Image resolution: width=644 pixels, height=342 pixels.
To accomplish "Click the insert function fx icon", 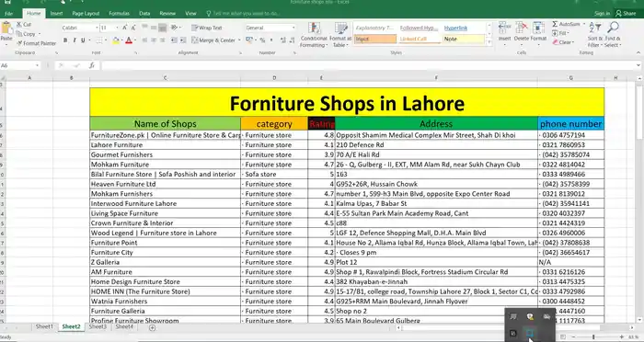I will [92, 65].
